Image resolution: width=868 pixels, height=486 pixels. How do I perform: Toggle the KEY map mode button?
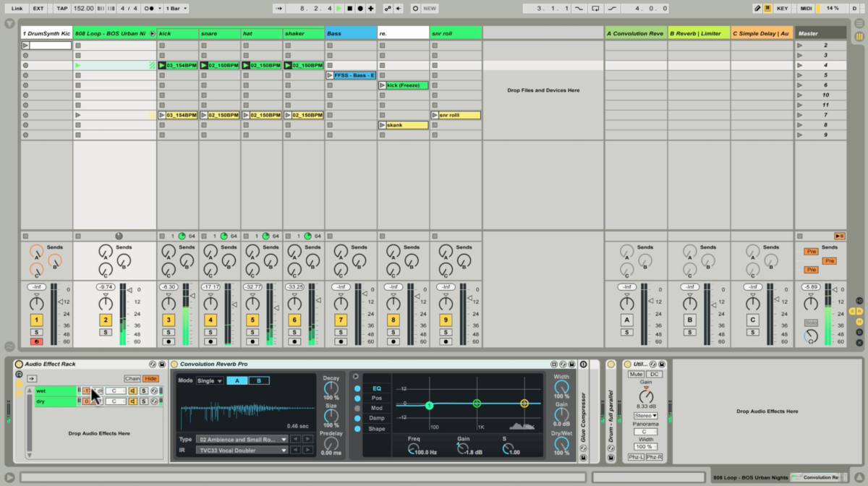783,9
